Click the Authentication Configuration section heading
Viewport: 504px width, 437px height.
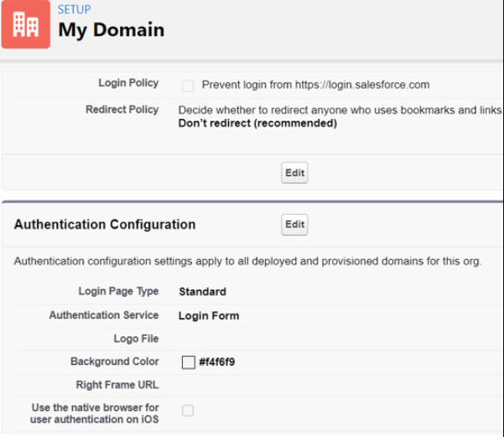click(x=105, y=225)
